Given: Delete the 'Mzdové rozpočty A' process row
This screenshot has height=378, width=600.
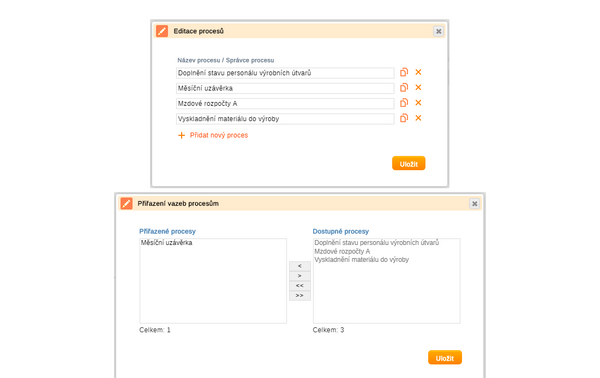Looking at the screenshot, I should 418,103.
